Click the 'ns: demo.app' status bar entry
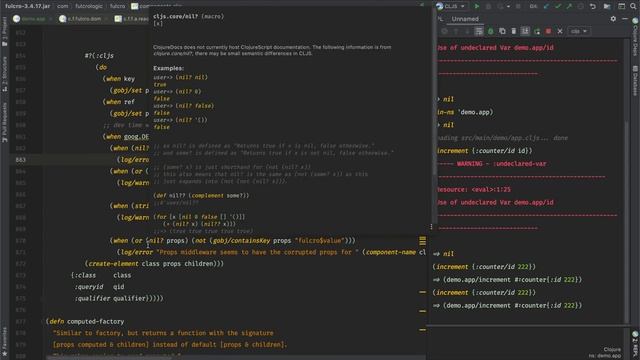The image size is (640, 360). [x=604, y=356]
